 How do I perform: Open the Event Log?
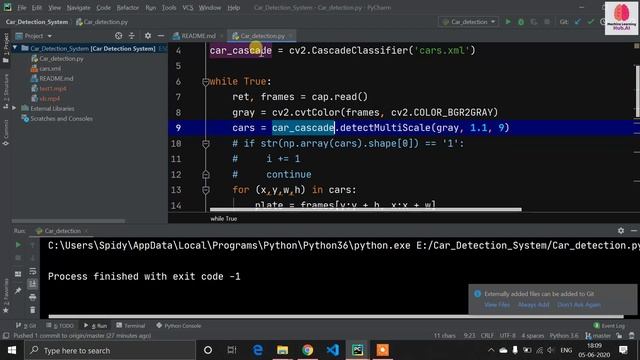609,326
